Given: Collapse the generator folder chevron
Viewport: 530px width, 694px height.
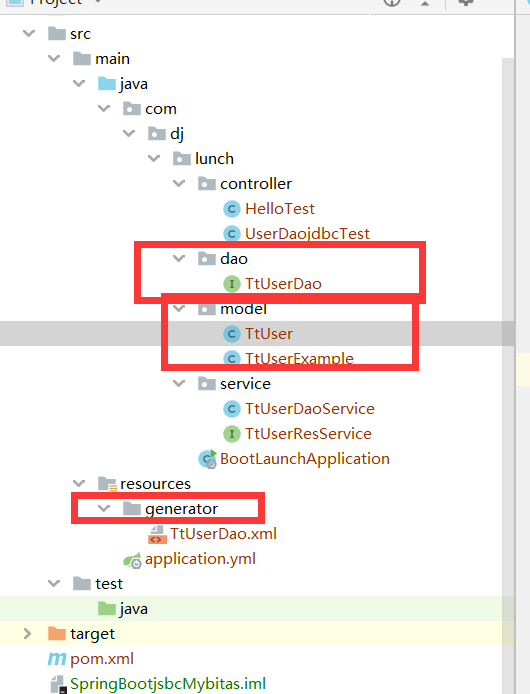Looking at the screenshot, I should pyautogui.click(x=104, y=508).
